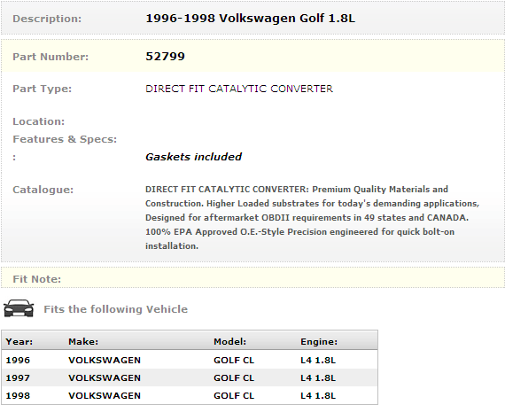Viewport: 505px width, 420px height.
Task: Select the 1996 Volkswagen Golf CL row
Action: coord(190,360)
